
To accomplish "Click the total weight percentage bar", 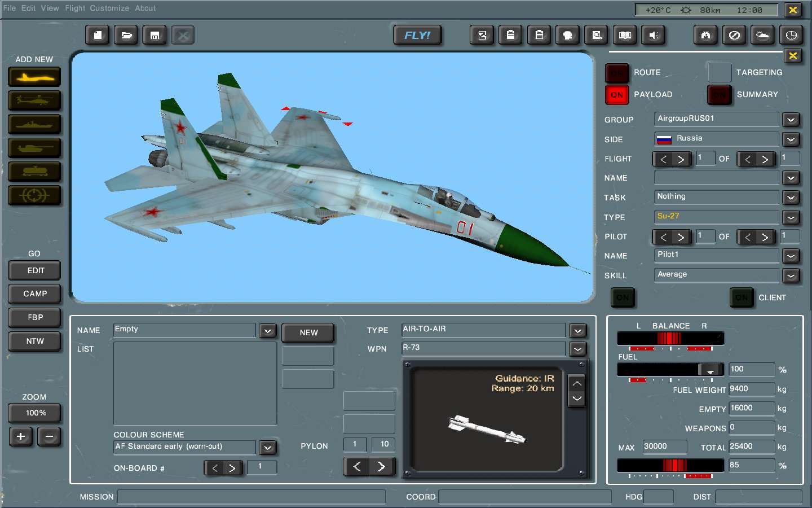I will [x=670, y=465].
